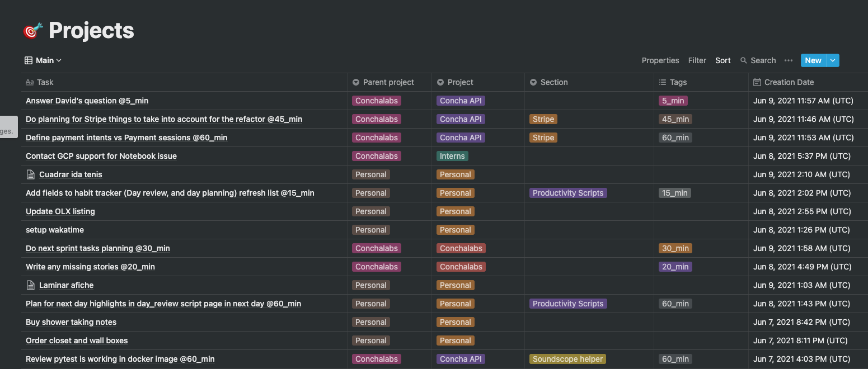Click the Interns project tag

452,156
